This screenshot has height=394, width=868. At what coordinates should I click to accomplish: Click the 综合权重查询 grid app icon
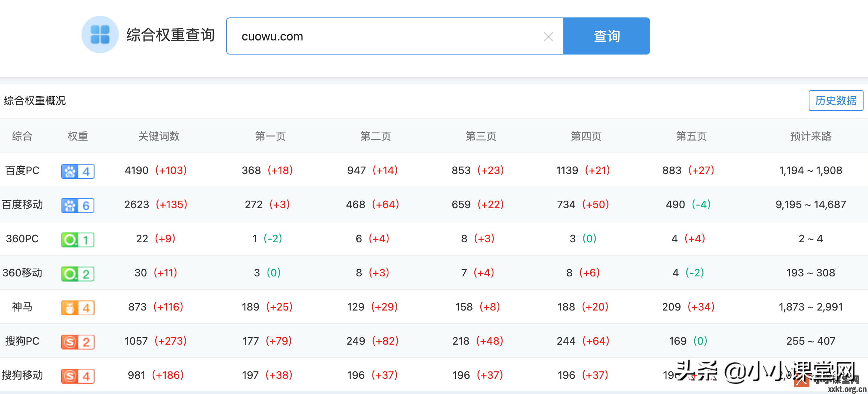pyautogui.click(x=99, y=36)
